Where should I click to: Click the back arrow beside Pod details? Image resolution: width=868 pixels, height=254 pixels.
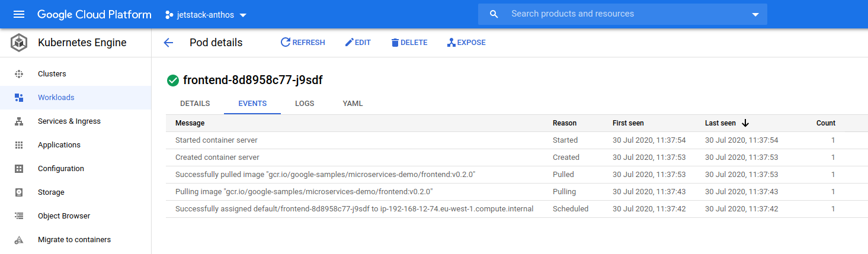[x=168, y=43]
